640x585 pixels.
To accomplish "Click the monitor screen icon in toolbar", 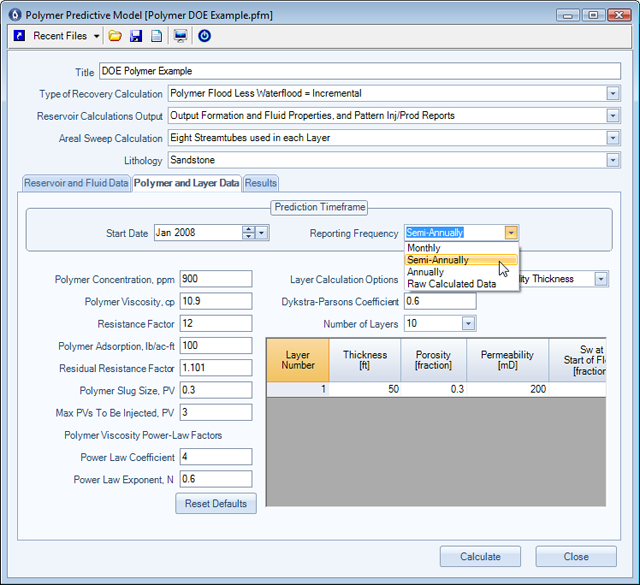I will pos(180,36).
